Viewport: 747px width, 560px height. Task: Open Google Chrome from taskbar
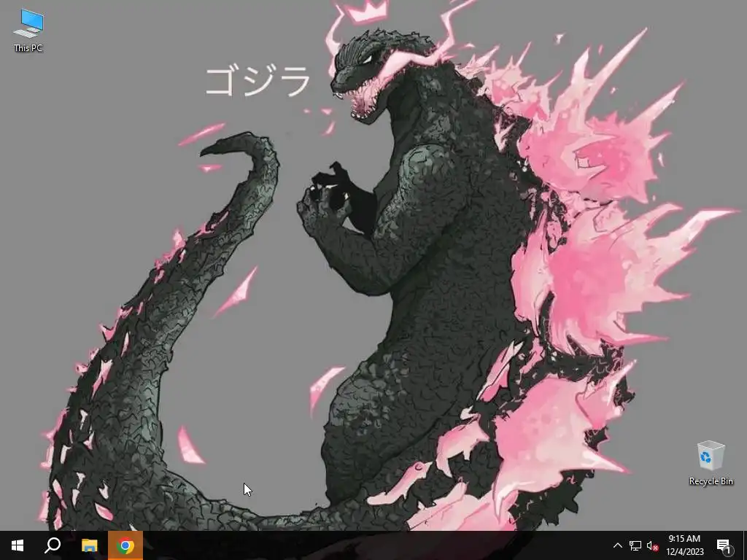pyautogui.click(x=125, y=545)
